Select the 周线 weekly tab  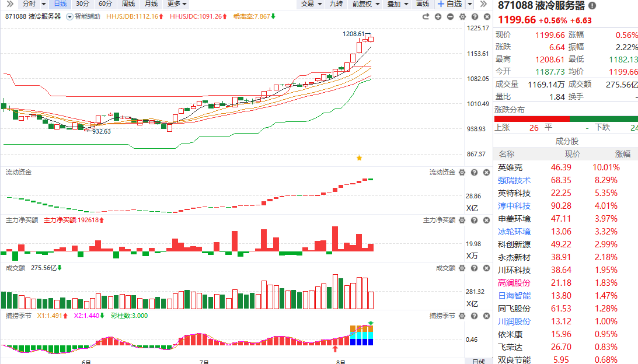point(128,3)
